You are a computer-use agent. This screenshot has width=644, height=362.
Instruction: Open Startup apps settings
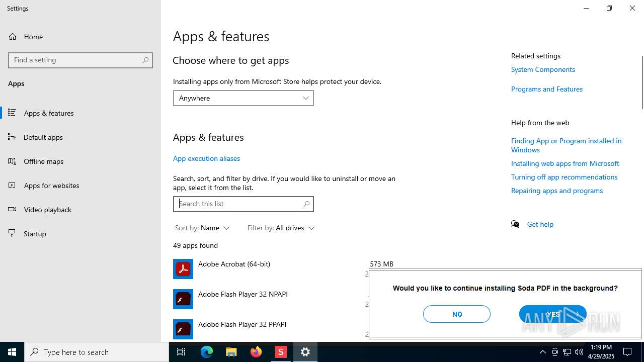[80, 234]
